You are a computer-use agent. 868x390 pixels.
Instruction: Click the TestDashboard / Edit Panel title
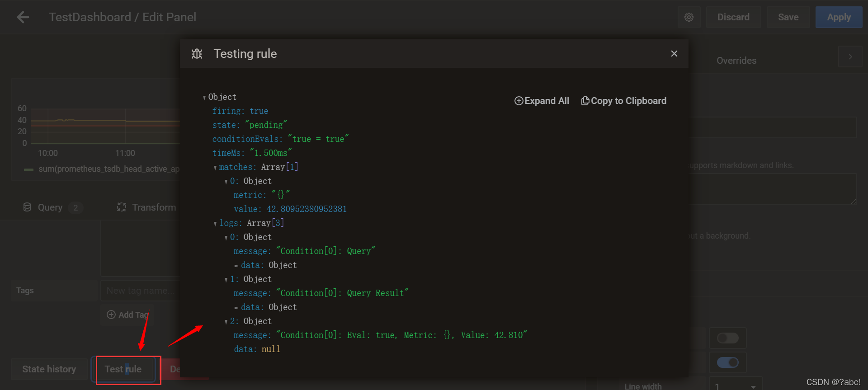[x=123, y=17]
